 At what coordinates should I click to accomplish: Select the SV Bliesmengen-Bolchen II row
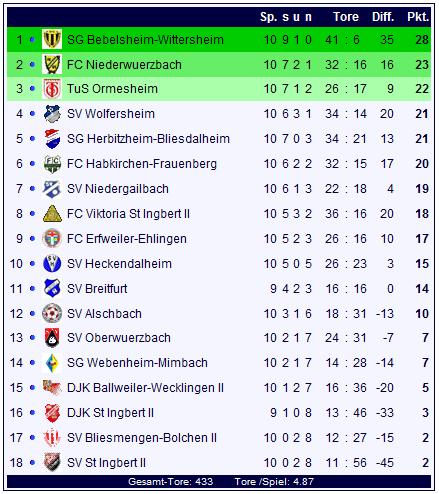[219, 438]
